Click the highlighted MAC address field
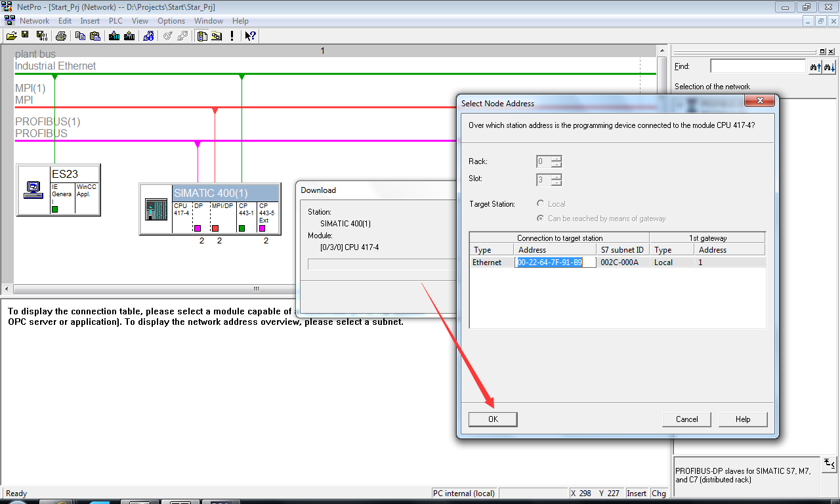Screen dimensions: 840x504 tap(556, 262)
